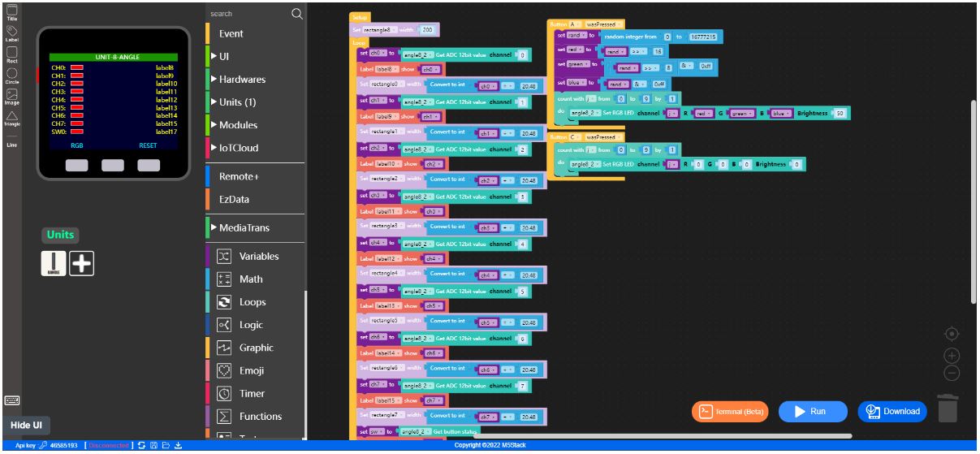Run the program with Run button
The width and height of the screenshot is (980, 454).
[812, 412]
